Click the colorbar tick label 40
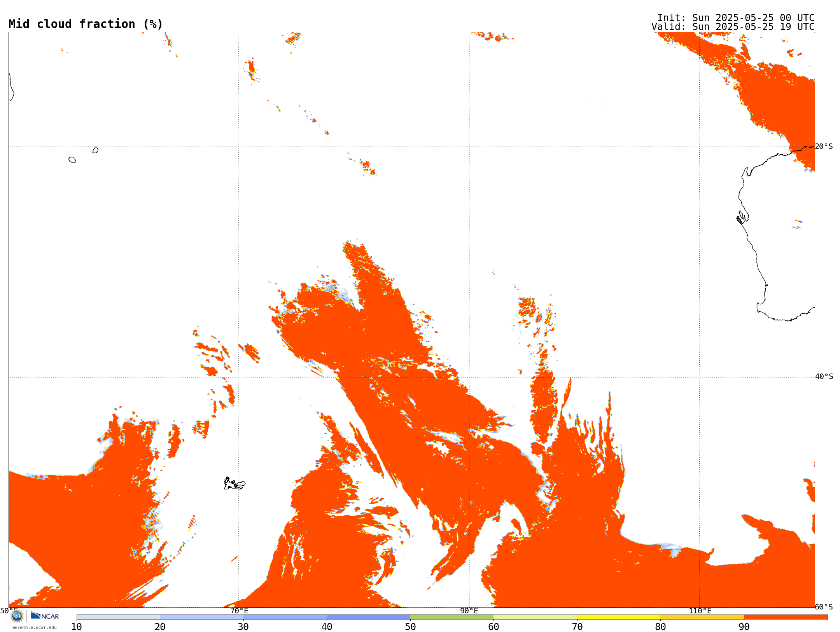Screen dimensions: 840x632 (x=327, y=627)
